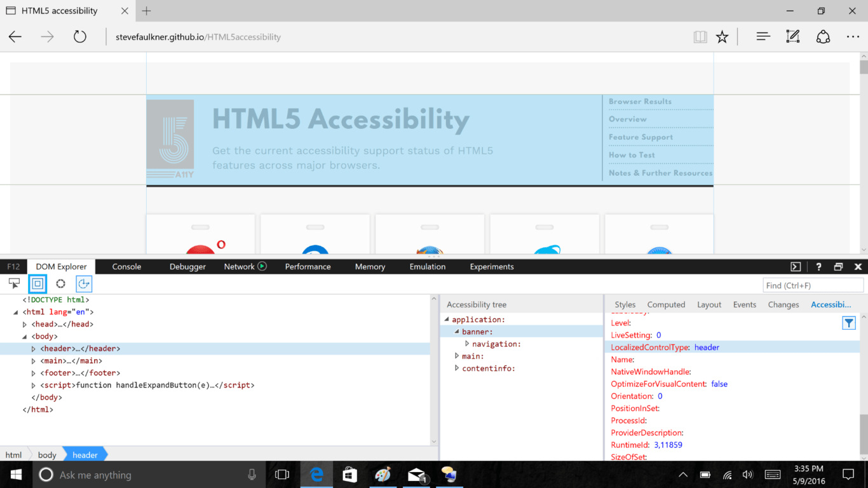Close the F12 developer tools
Viewport: 868px width, 488px height.
coord(858,267)
